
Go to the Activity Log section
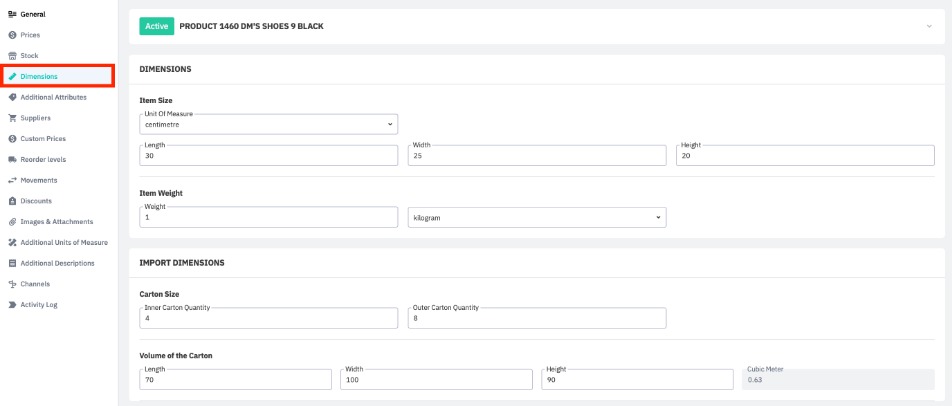pos(38,305)
